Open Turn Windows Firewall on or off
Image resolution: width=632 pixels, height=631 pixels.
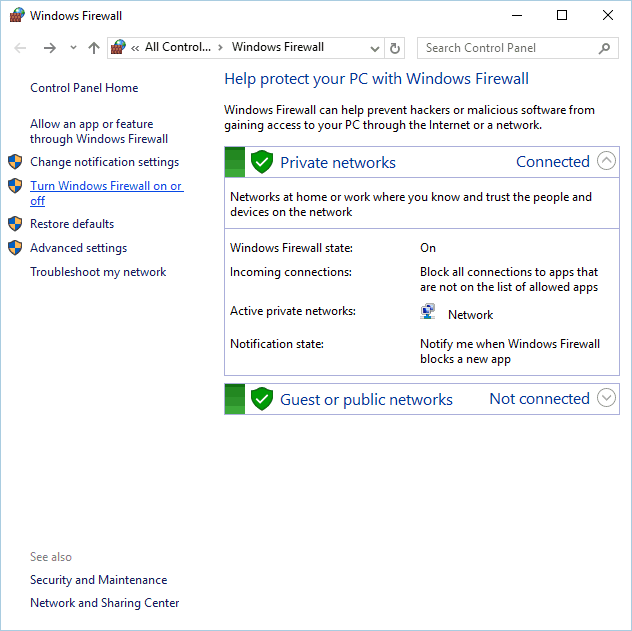107,193
